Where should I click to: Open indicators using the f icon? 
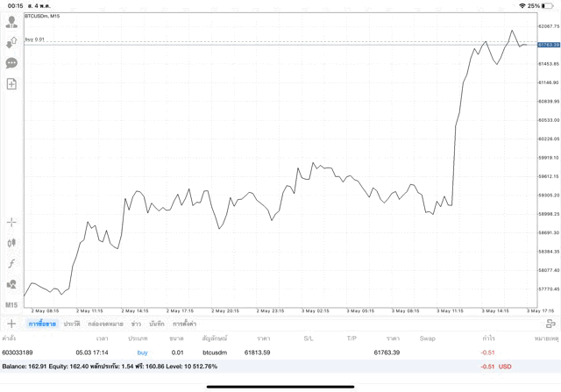[x=11, y=263]
